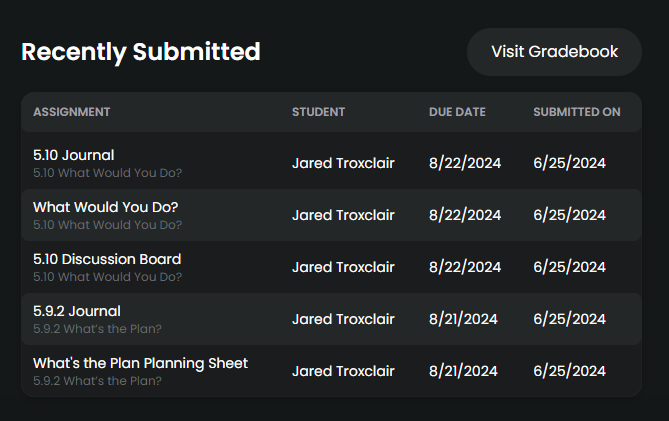Open the Visit Gradebook button
Viewport: 669px width, 421px height.
(554, 52)
